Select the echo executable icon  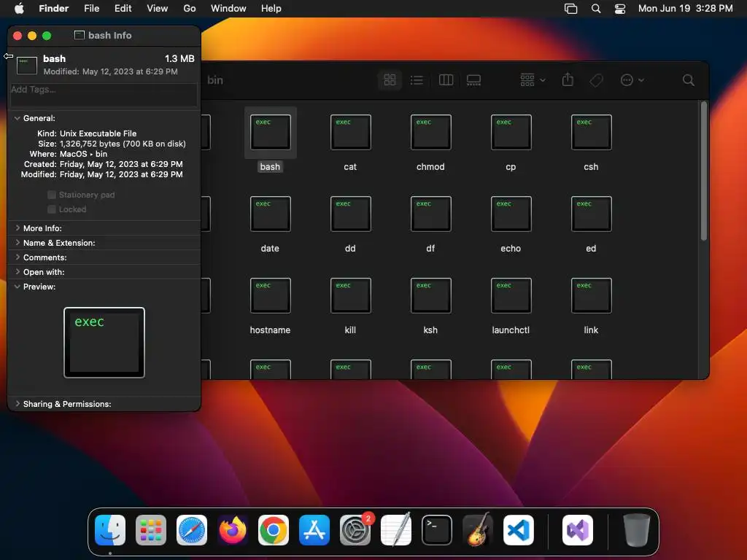tap(511, 214)
